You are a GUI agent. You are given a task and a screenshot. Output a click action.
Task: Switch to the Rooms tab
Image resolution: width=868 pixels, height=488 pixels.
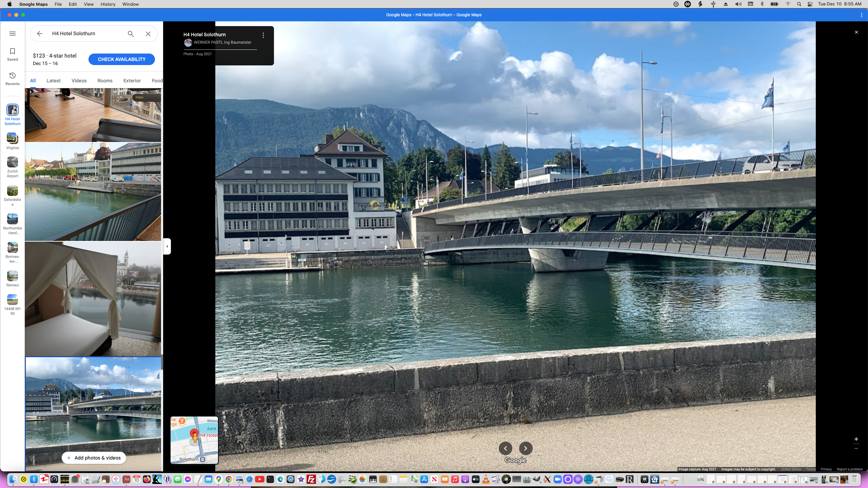coord(105,81)
